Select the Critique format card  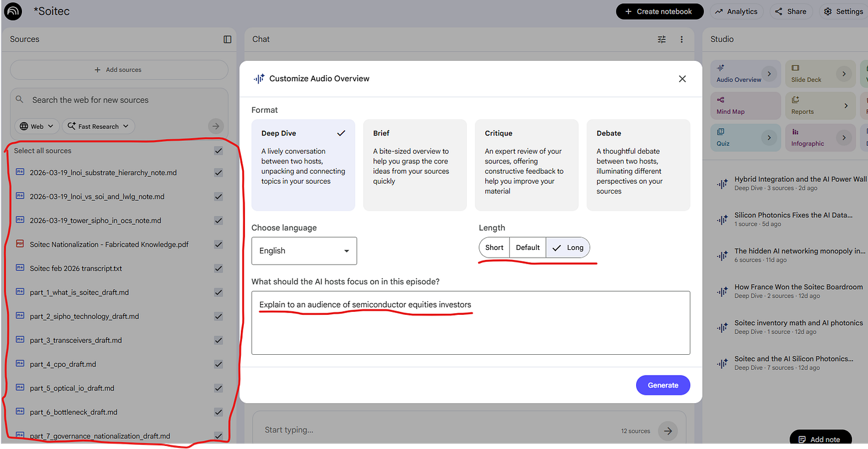[526, 165]
